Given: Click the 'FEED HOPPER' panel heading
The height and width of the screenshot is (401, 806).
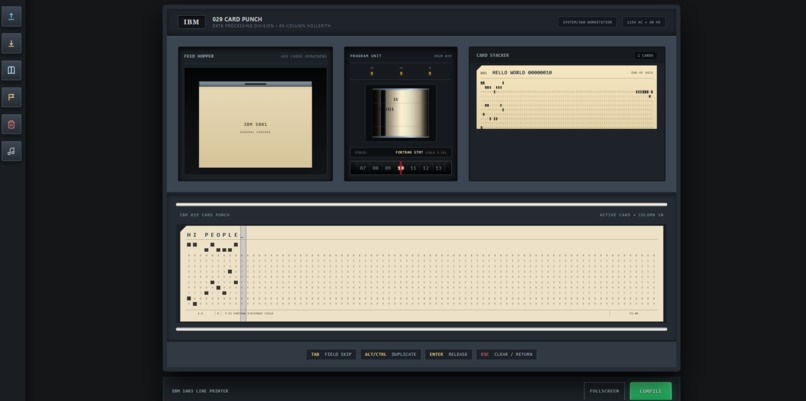Looking at the screenshot, I should [199, 56].
